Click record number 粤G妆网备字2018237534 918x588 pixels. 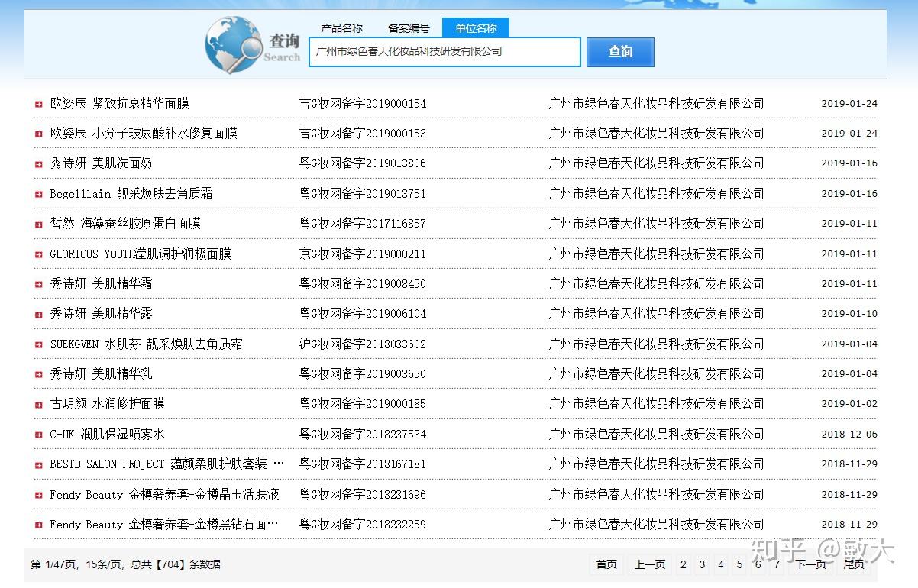pos(363,434)
